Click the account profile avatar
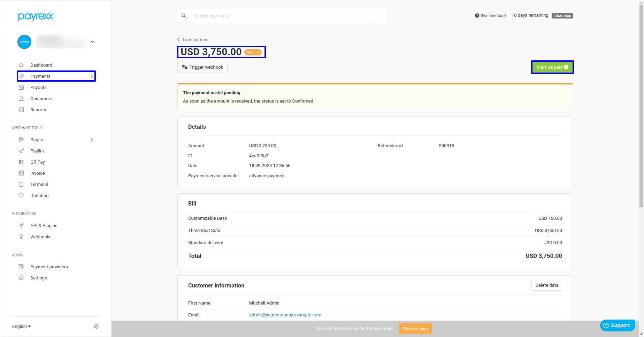The width and height of the screenshot is (644, 337). pyautogui.click(x=24, y=42)
